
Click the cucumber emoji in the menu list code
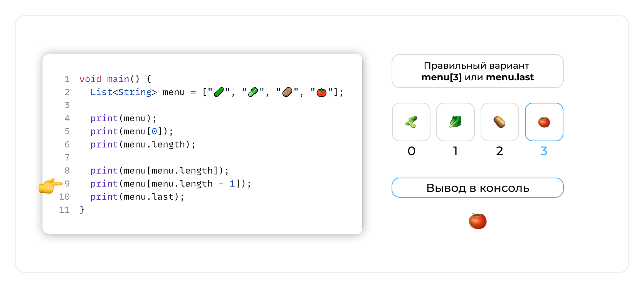pyautogui.click(x=219, y=92)
